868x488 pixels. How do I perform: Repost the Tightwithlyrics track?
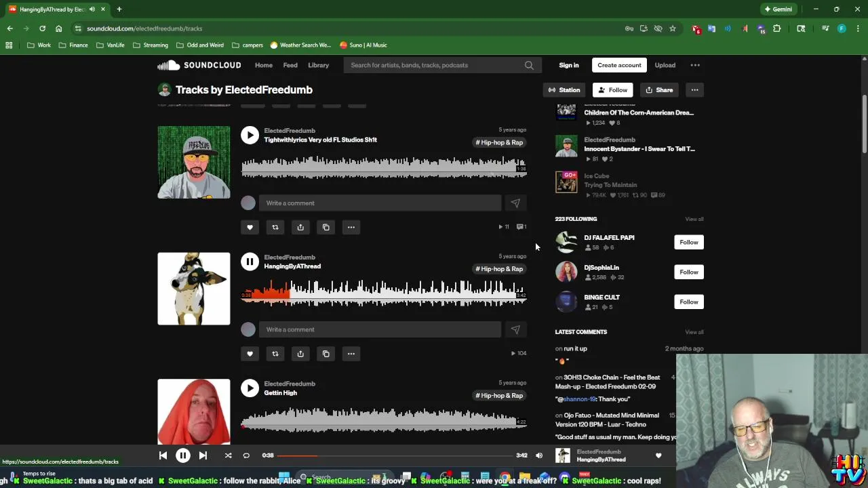[x=275, y=227]
